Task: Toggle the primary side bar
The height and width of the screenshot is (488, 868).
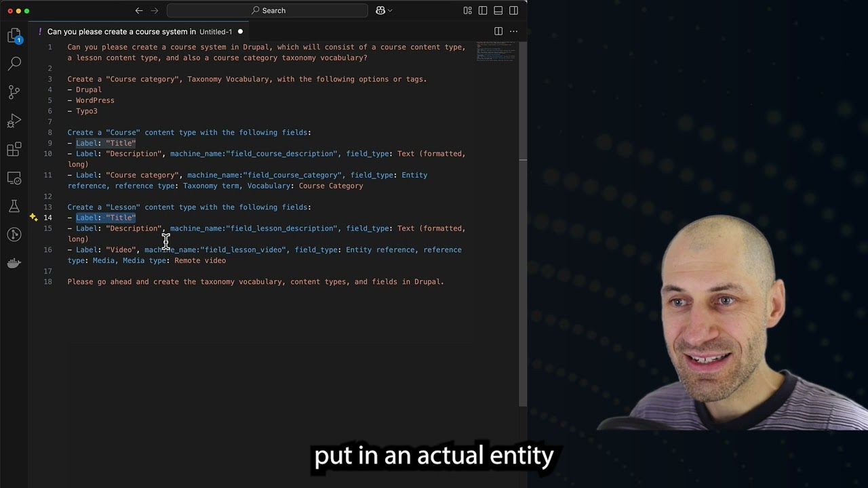Action: 483,10
